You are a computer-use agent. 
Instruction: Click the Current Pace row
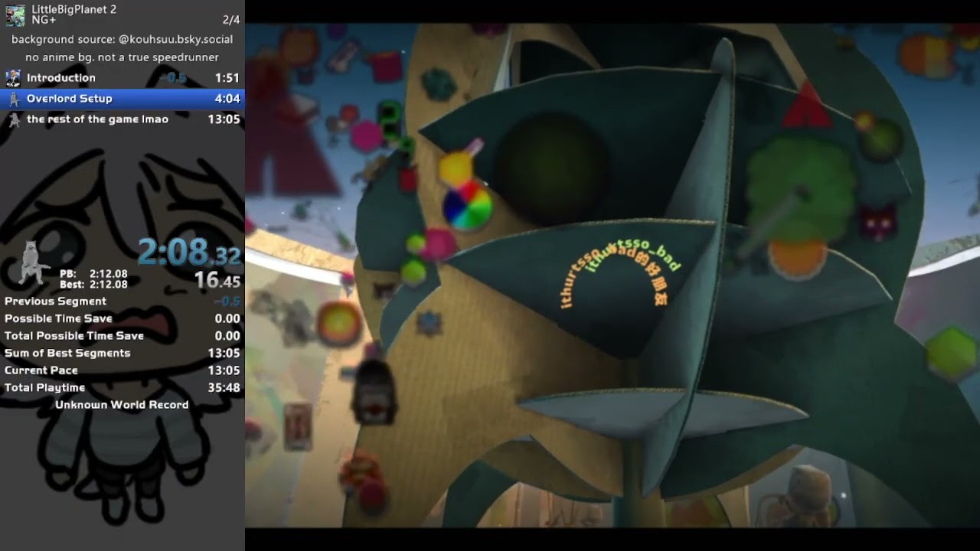point(122,370)
